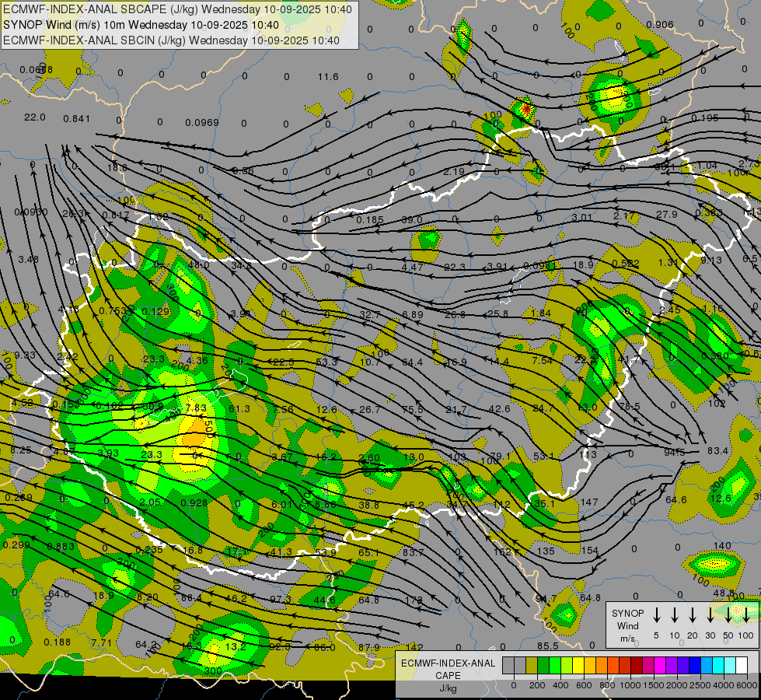Viewport: 761px width, 700px height.
Task: Click the map value 38.8
Action: pyautogui.click(x=369, y=506)
